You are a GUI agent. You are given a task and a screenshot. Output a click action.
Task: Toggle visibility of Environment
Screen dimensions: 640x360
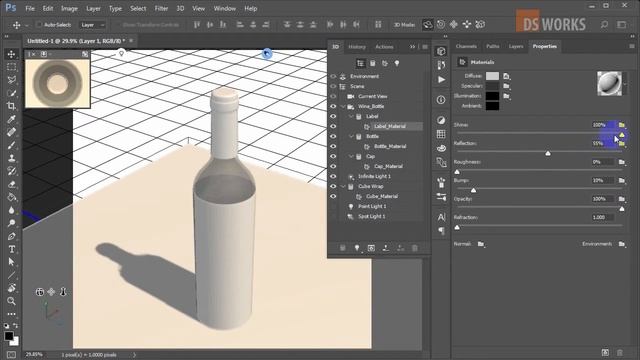(x=333, y=76)
